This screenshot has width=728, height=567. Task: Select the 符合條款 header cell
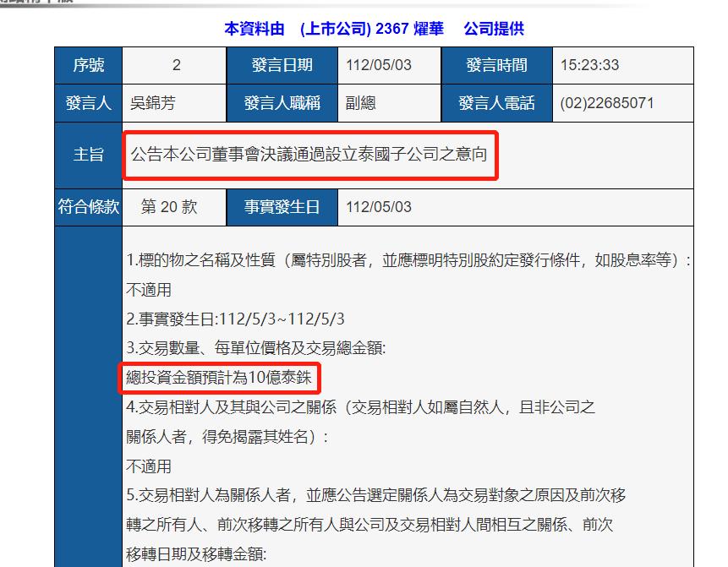coord(87,206)
